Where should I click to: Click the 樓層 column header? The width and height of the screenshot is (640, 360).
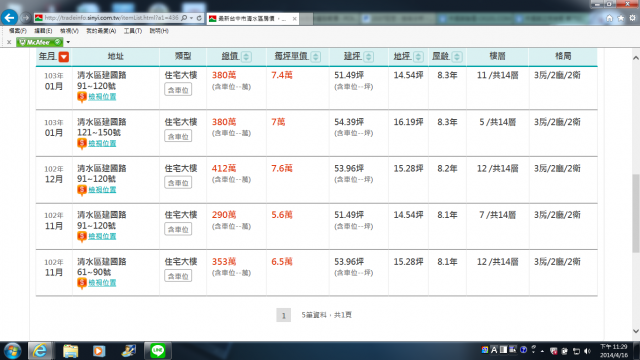498,56
